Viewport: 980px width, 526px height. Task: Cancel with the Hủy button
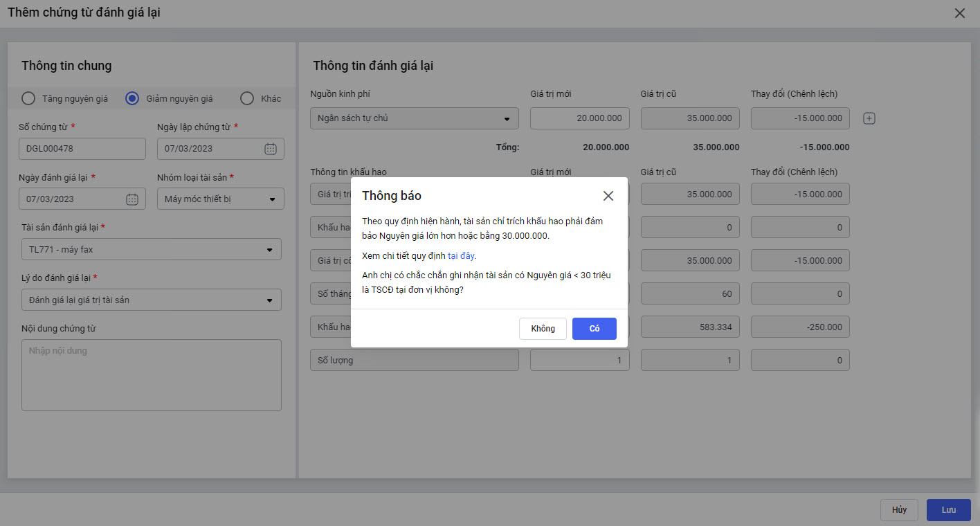(899, 510)
